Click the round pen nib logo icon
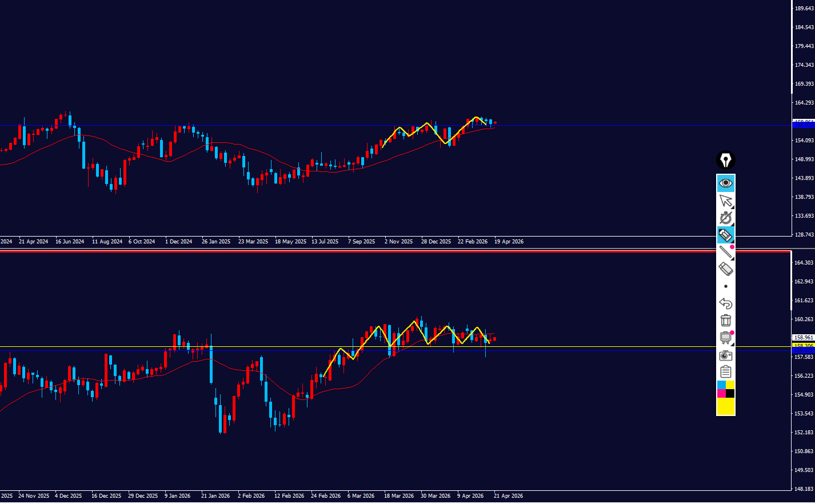Screen dimensions: 815x504 pyautogui.click(x=725, y=160)
